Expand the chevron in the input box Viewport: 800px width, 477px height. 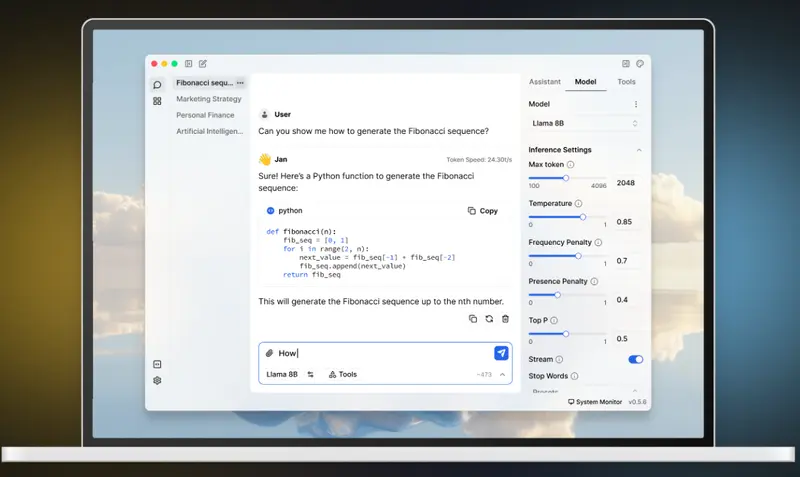pyautogui.click(x=502, y=375)
